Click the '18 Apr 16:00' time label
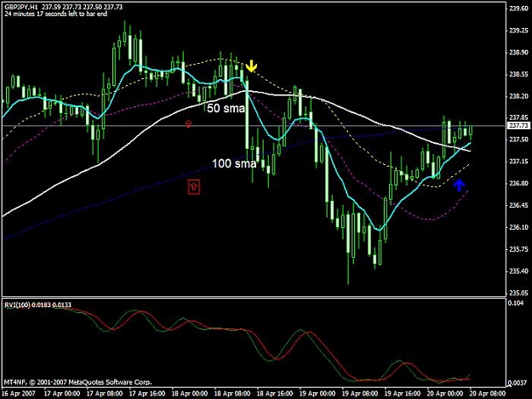Screen dimensions: 532x399 pyautogui.click(x=275, y=394)
